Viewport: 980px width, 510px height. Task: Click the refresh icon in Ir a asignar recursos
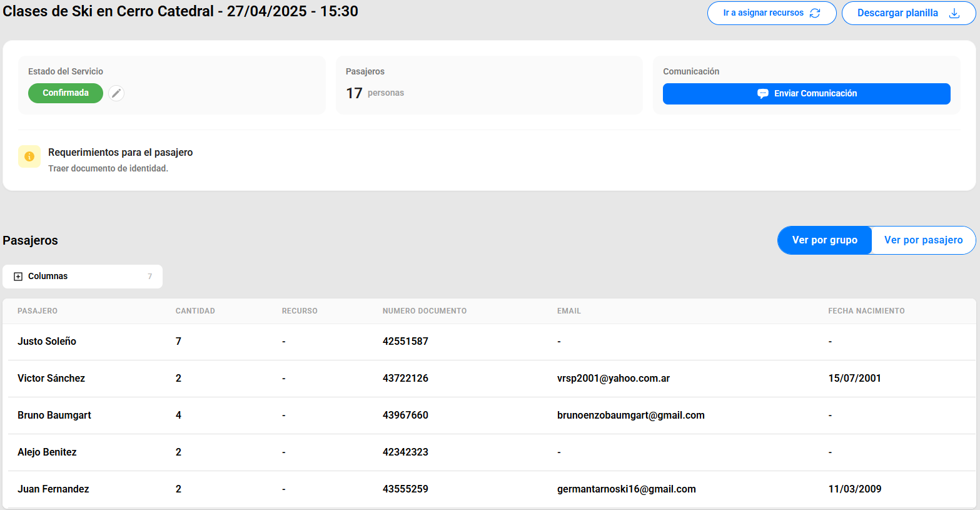tap(815, 13)
